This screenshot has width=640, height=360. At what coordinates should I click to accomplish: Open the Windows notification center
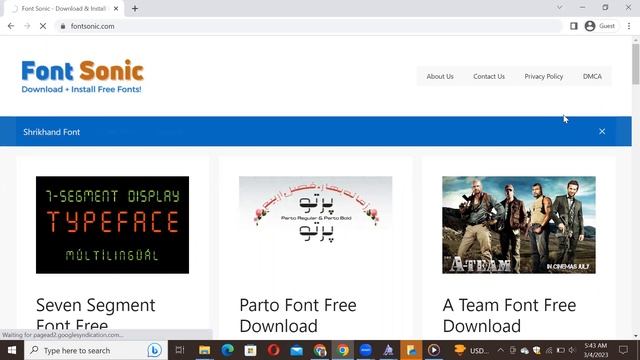(623, 350)
